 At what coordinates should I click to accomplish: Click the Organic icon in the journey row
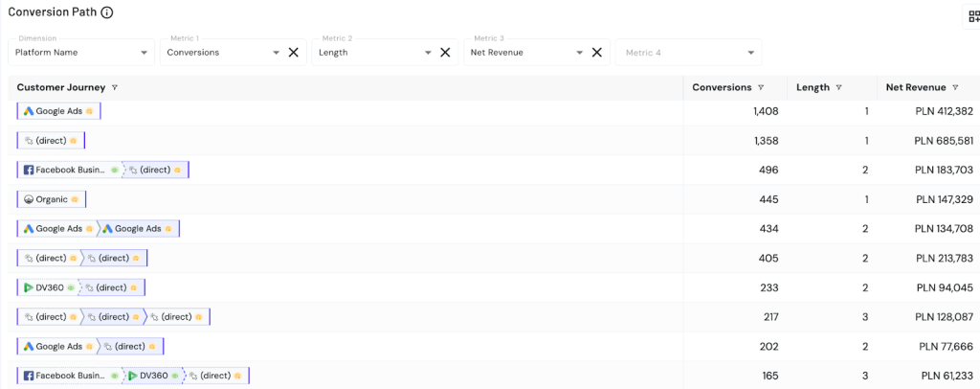[28, 199]
